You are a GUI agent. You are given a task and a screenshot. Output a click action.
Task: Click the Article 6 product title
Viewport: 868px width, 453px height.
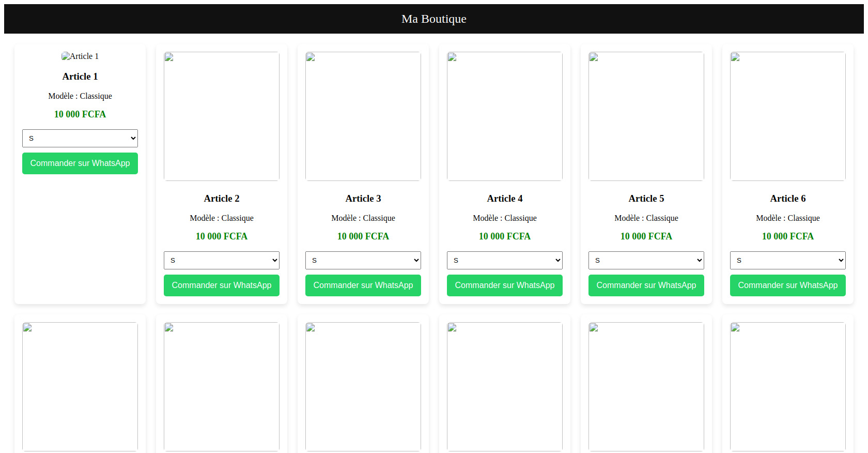coord(787,199)
